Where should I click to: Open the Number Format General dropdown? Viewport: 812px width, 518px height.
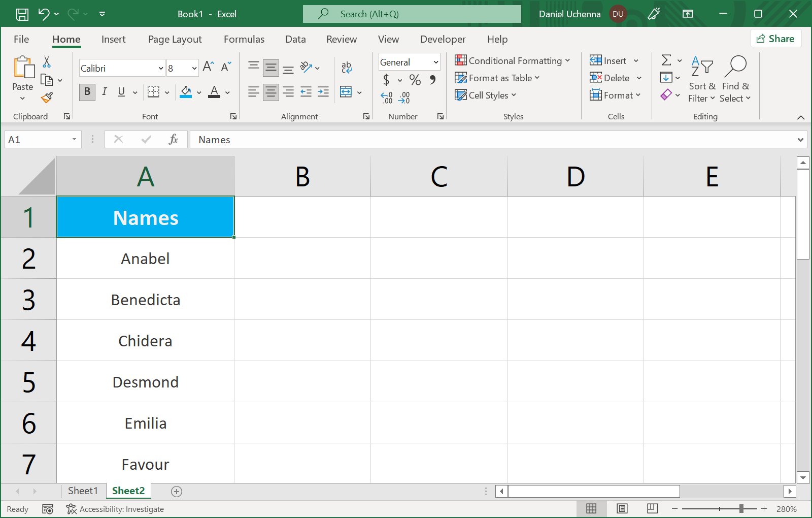pyautogui.click(x=435, y=62)
